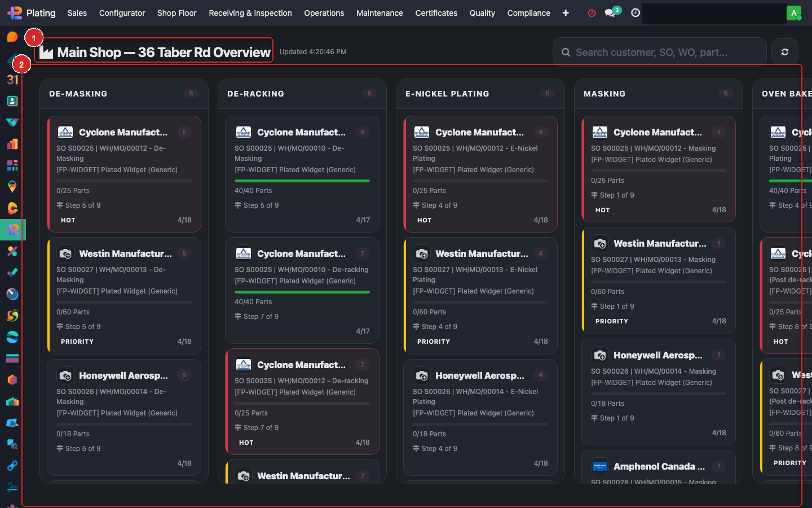Select the Certificates menu item
812x508 pixels.
point(436,13)
